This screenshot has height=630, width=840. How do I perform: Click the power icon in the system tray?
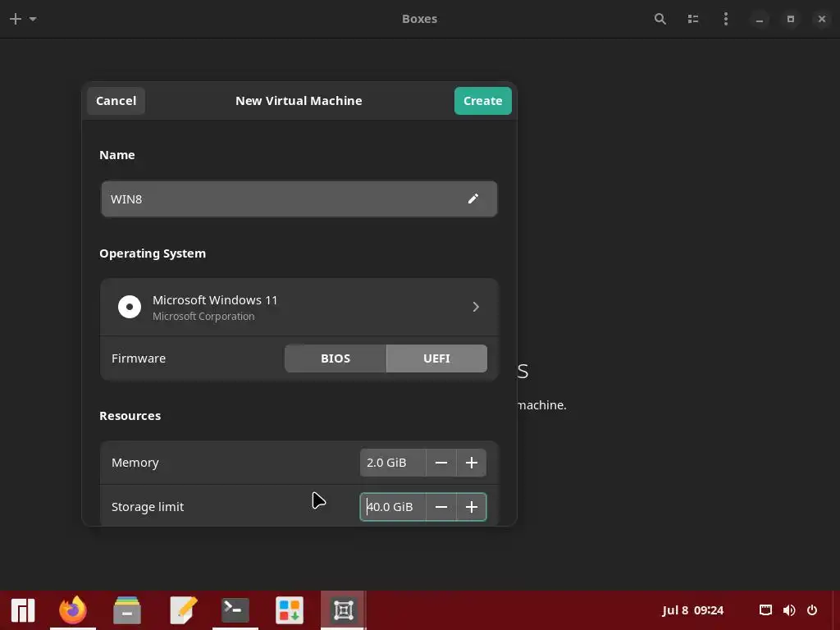point(812,610)
